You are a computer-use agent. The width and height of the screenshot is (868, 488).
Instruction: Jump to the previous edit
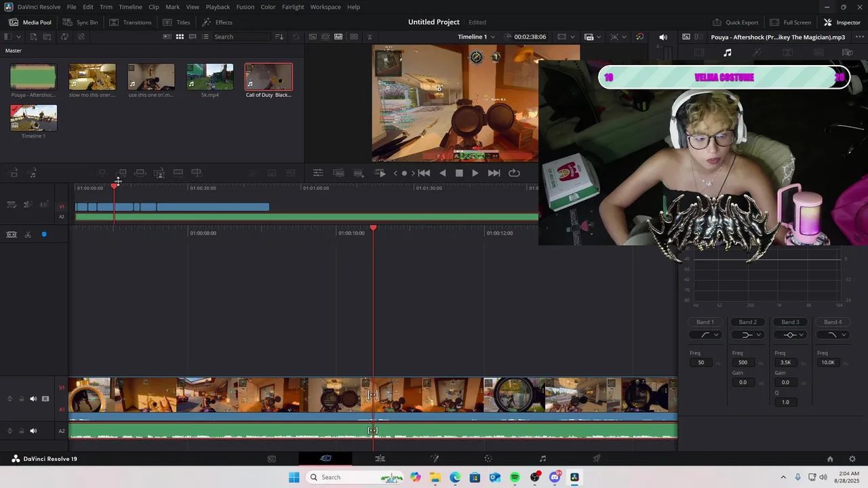(x=424, y=173)
